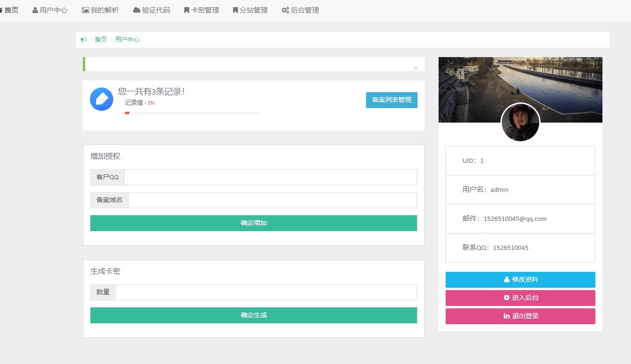Click the megaphone icon in breadcrumb
Image resolution: width=631 pixels, height=364 pixels.
click(x=84, y=40)
